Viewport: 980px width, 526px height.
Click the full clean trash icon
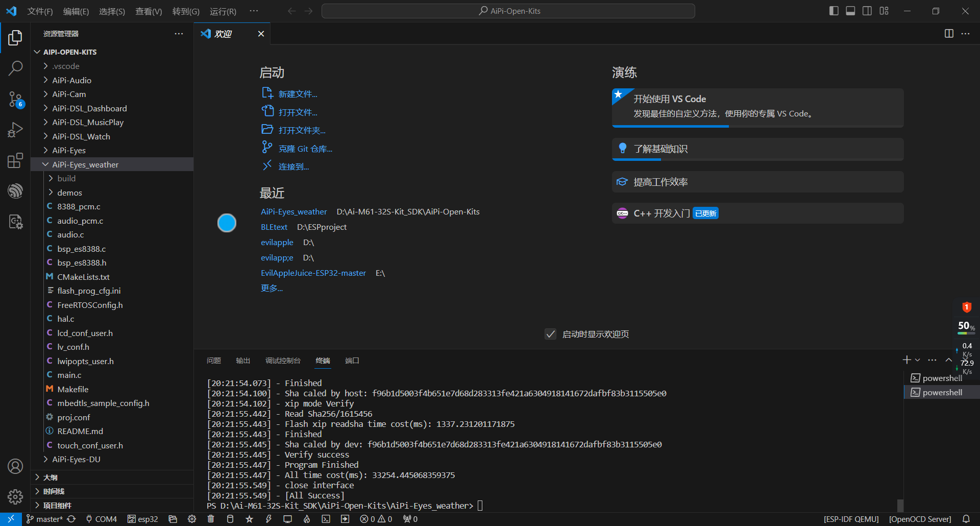[x=211, y=519]
